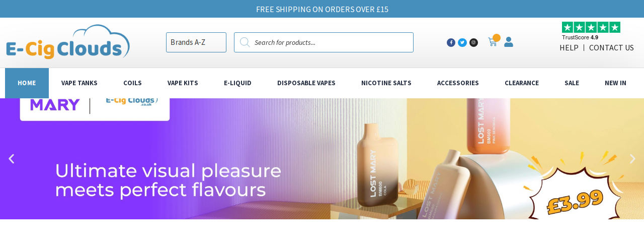
Task: Open the Instagram social icon
Action: pos(473,42)
